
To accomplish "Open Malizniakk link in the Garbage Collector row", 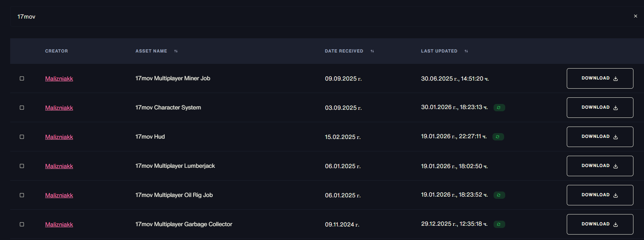I will (59, 225).
